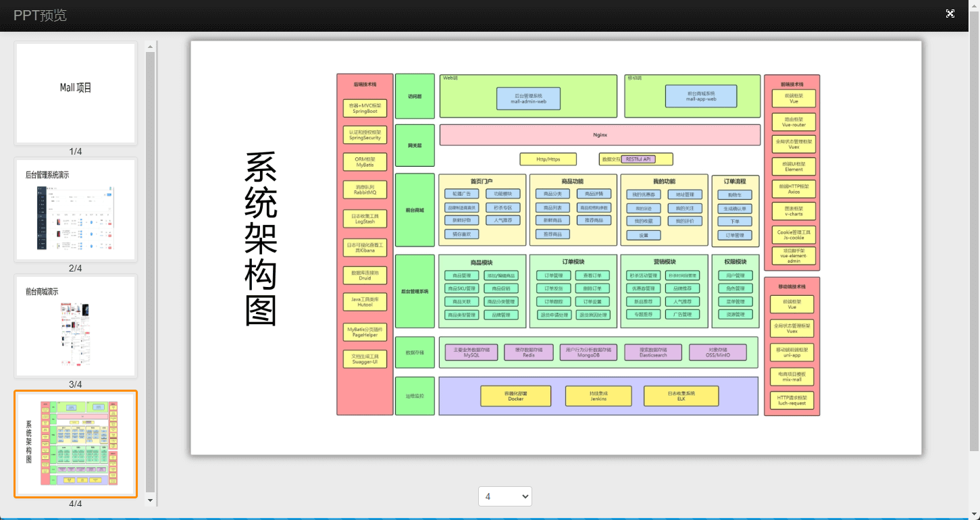Viewport: 980px width, 520px height.
Task: Click the fullscreen icon in the header
Action: coord(950,14)
